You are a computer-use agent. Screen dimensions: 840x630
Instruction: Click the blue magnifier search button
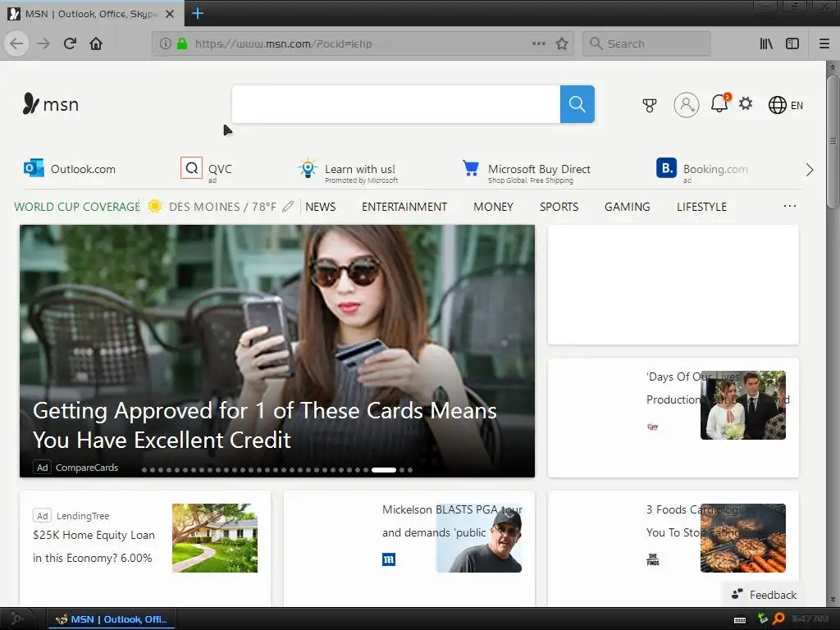(577, 104)
